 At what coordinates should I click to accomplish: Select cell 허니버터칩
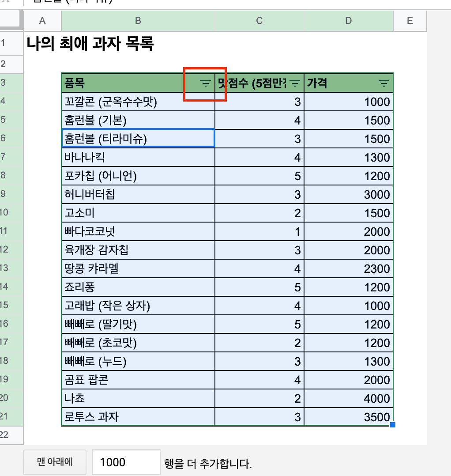pos(138,194)
